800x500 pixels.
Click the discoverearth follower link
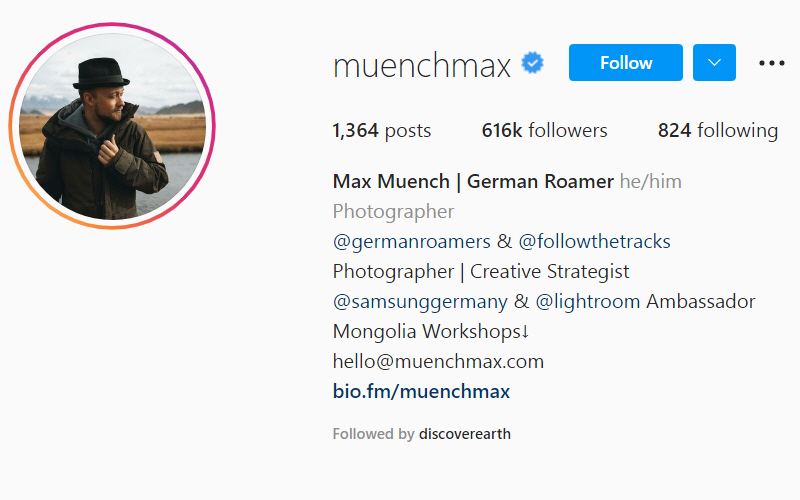[465, 434]
